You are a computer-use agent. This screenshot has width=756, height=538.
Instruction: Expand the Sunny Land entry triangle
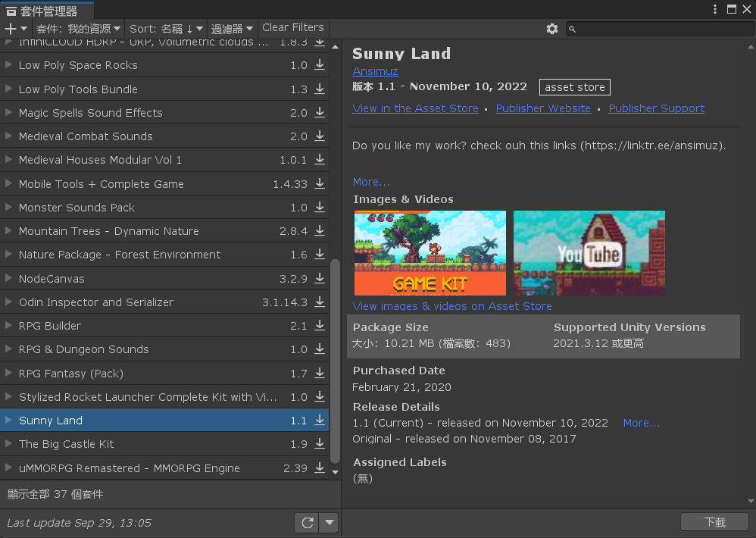[8, 421]
